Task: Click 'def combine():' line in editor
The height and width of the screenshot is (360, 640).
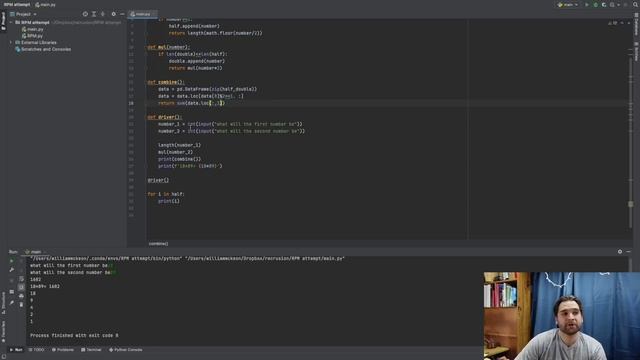Action: [166, 82]
